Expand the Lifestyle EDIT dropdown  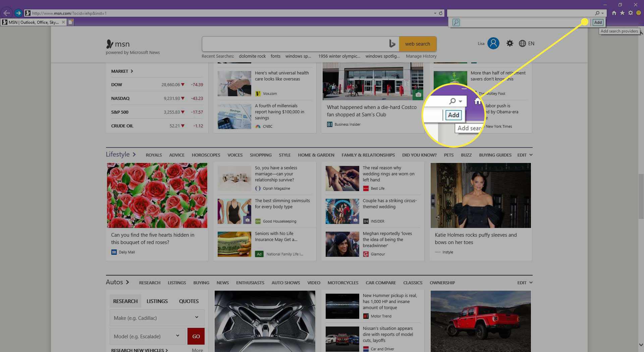tap(525, 155)
